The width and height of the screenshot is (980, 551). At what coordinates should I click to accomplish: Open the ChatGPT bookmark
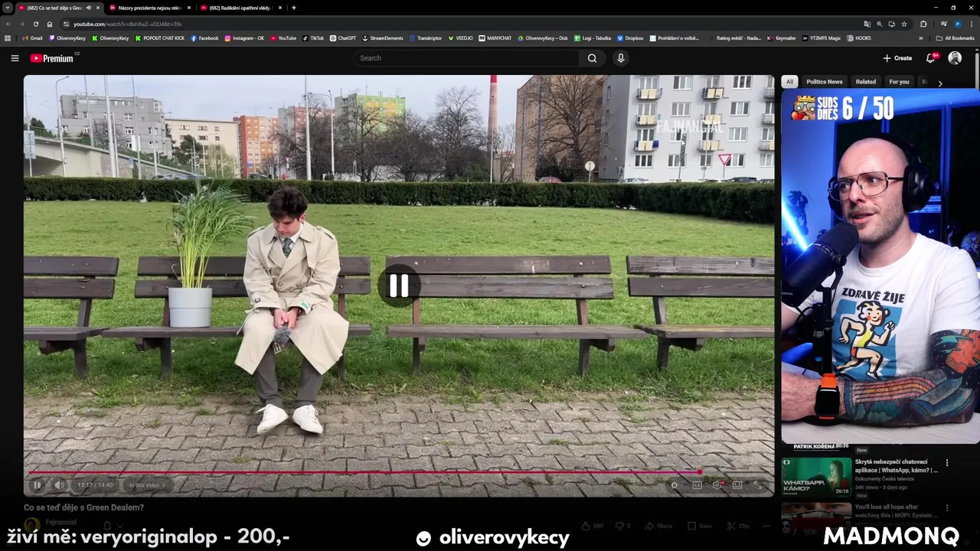[x=343, y=38]
